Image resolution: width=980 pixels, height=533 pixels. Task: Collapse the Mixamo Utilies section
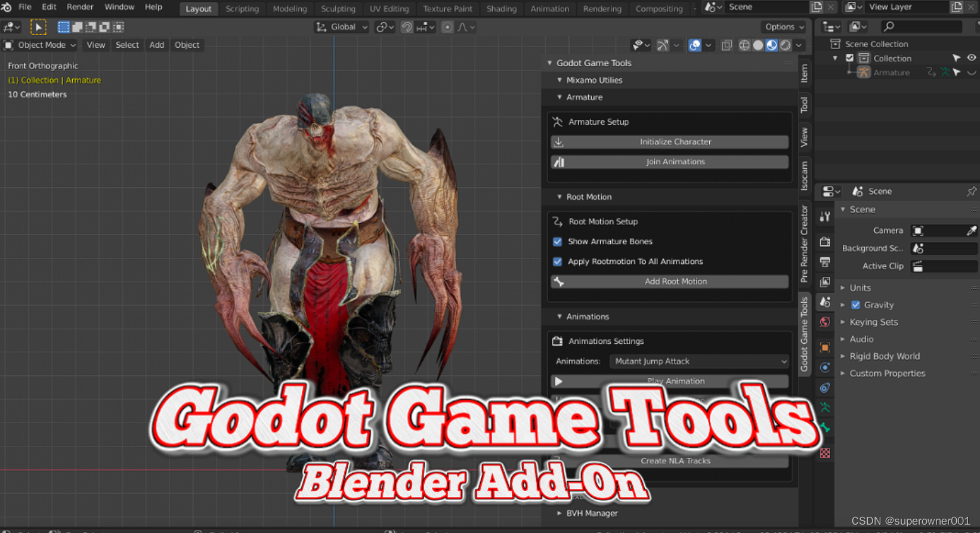[559, 80]
